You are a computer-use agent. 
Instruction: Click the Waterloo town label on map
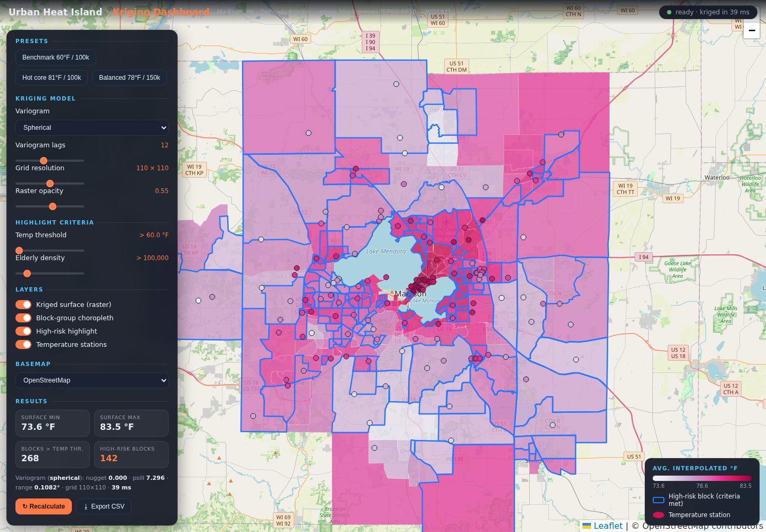pos(717,178)
